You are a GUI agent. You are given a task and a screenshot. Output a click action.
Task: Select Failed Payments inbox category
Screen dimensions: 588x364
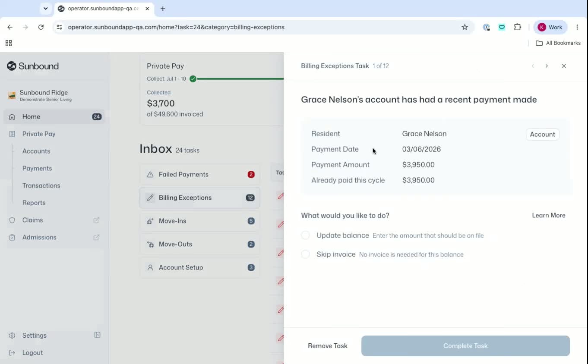(200, 174)
